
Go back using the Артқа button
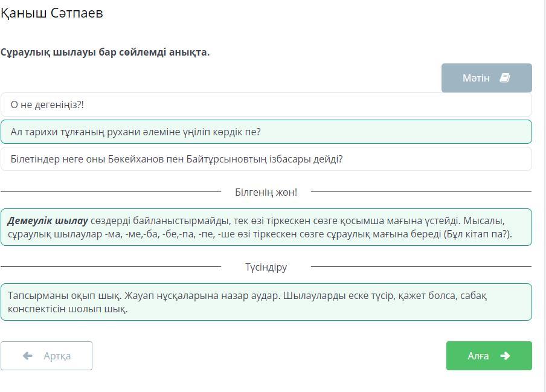tap(47, 356)
